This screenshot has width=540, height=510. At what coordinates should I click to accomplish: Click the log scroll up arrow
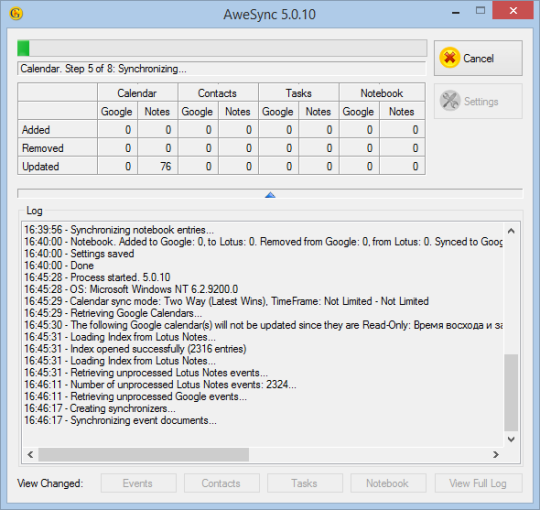point(511,231)
